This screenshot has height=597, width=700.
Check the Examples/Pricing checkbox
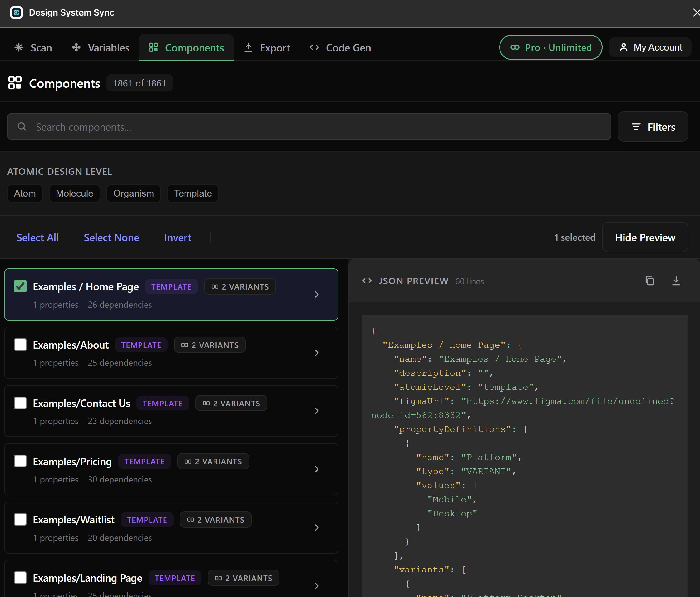tap(20, 461)
